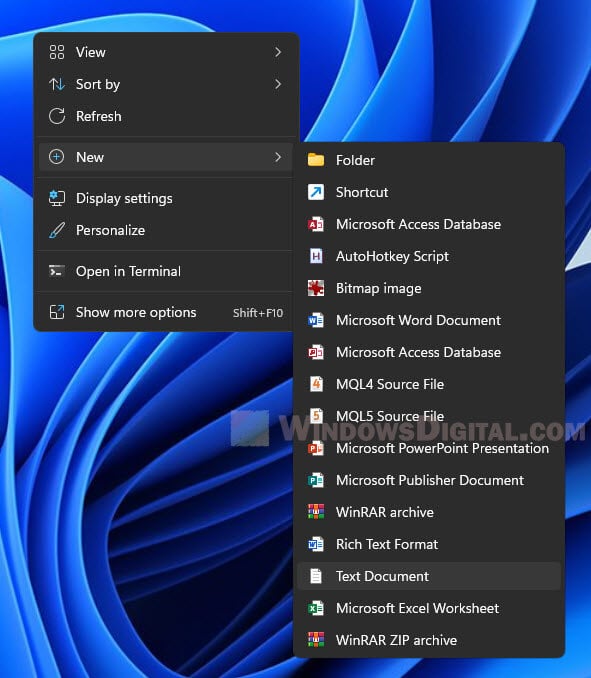Select Microsoft Access Database listed after Word Document
The image size is (591, 678).
(429, 352)
